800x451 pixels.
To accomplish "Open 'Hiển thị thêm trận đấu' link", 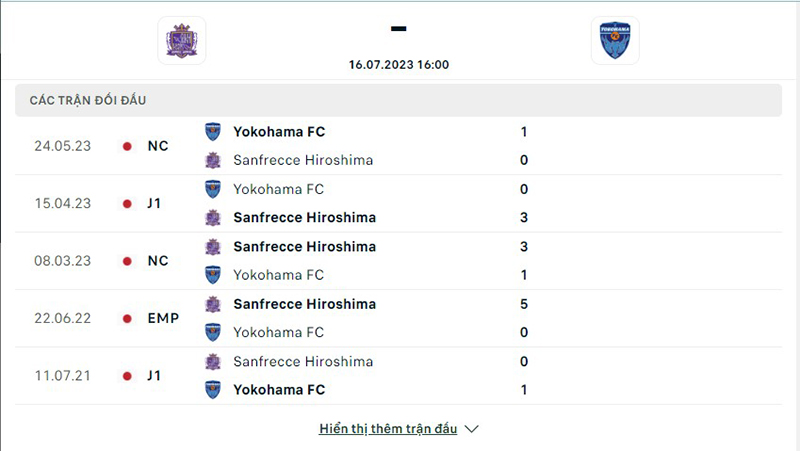I will point(388,429).
